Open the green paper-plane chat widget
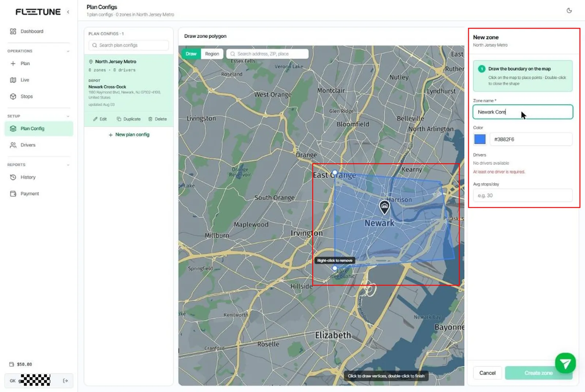This screenshot has width=585, height=392. [x=565, y=363]
